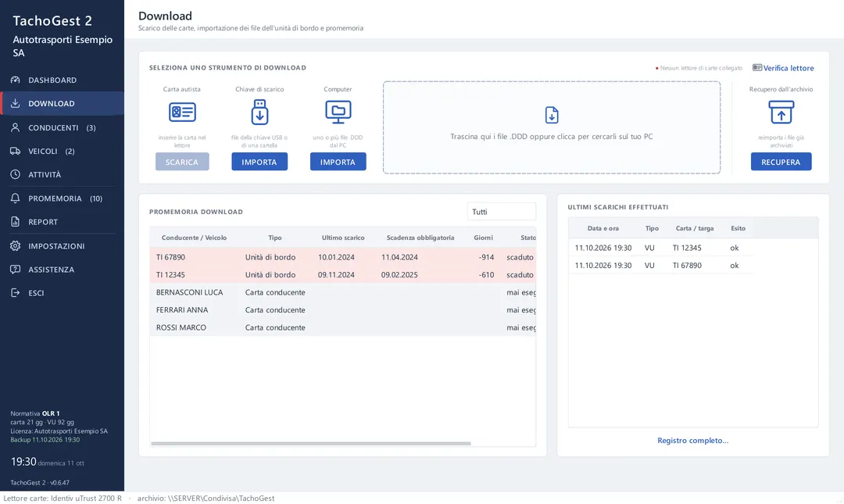Image resolution: width=844 pixels, height=504 pixels.
Task: Click the Recupero dall'archivio box icon
Action: click(x=781, y=112)
